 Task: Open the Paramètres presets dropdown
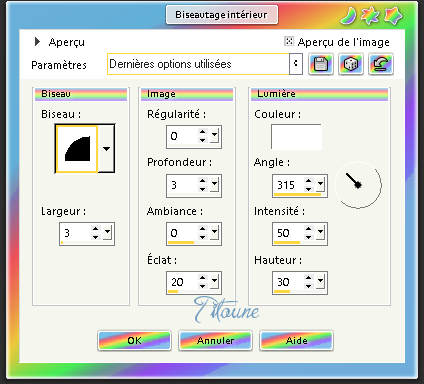(x=296, y=63)
